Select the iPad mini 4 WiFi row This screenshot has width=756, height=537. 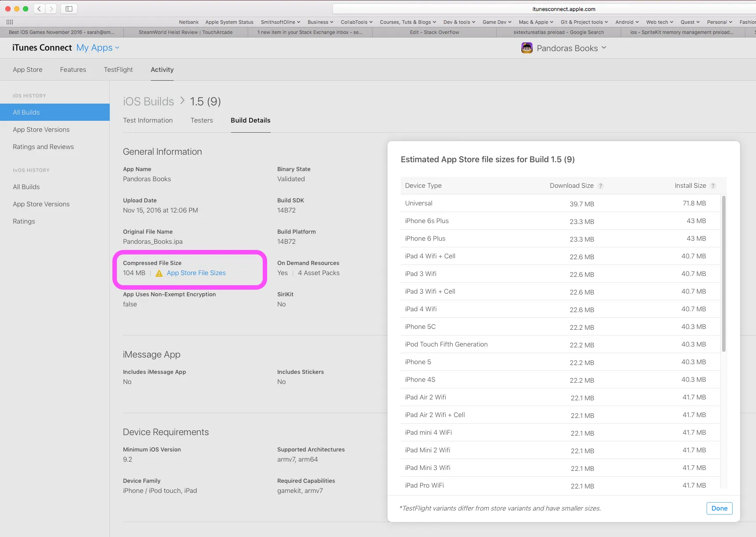coord(560,433)
